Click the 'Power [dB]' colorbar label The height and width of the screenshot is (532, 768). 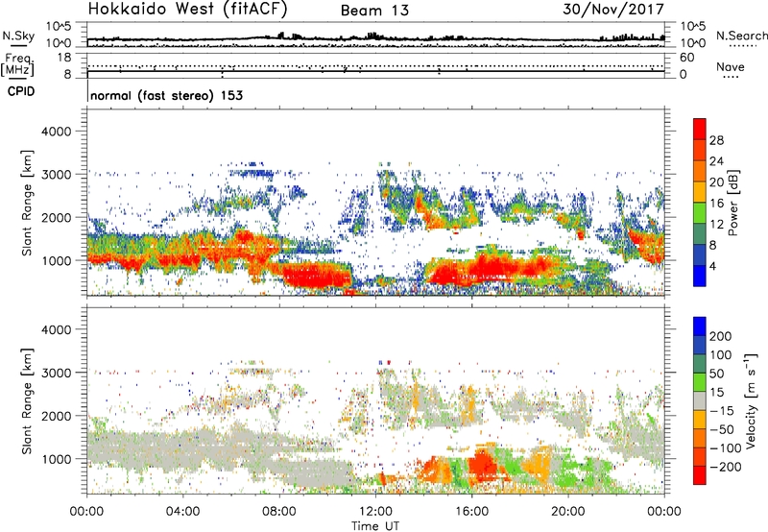coord(733,203)
